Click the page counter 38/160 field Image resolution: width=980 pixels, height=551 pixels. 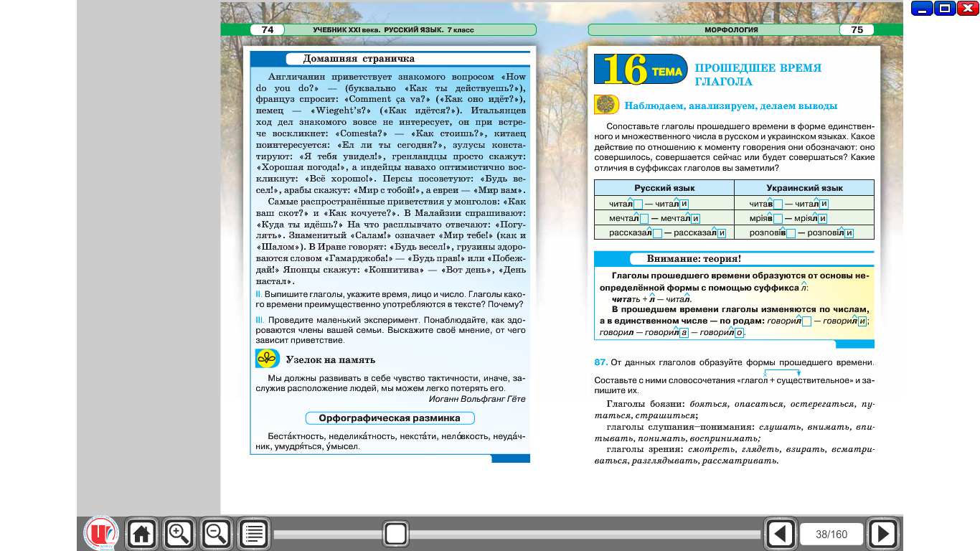tap(831, 534)
